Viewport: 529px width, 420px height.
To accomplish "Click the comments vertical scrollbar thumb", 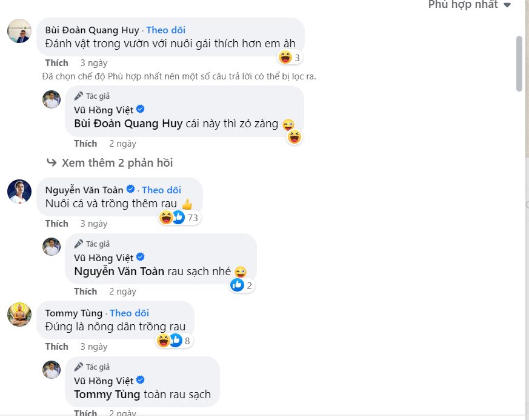I will (x=519, y=64).
